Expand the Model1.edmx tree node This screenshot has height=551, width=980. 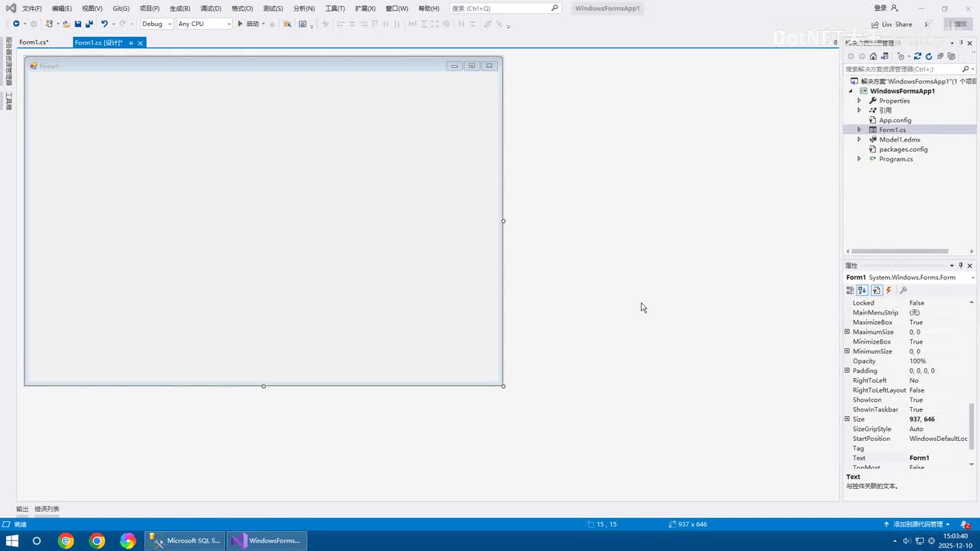point(859,140)
